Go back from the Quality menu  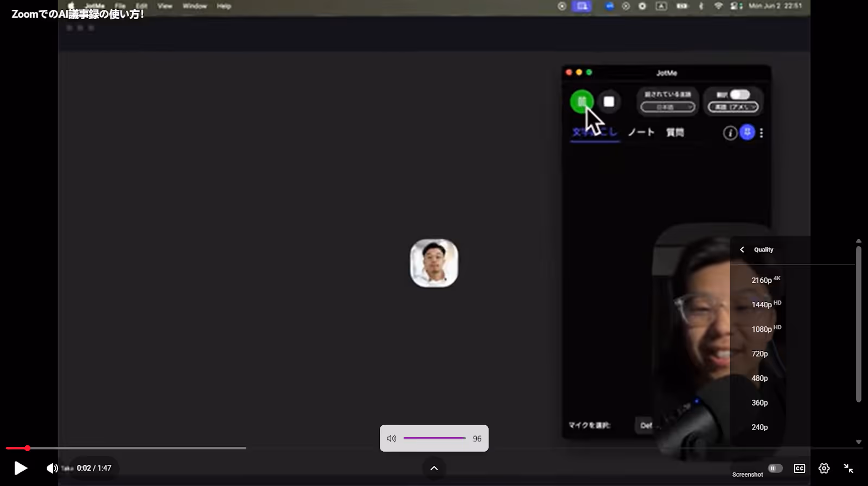(x=742, y=250)
